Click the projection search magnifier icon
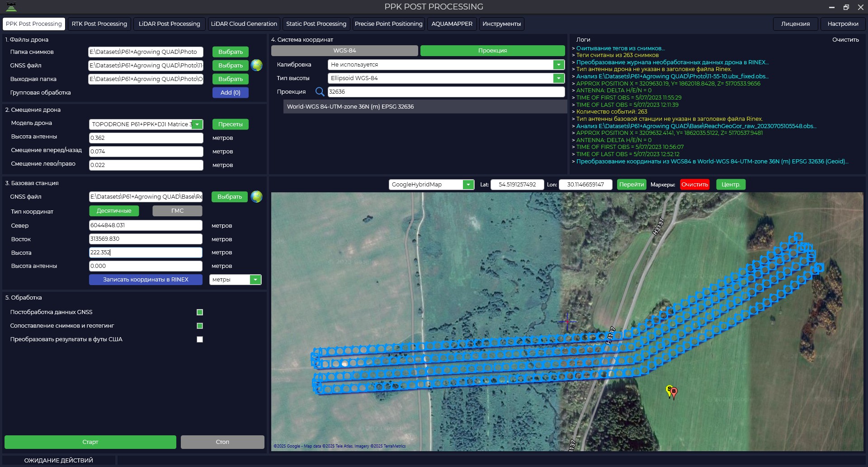The image size is (868, 467). click(x=320, y=92)
